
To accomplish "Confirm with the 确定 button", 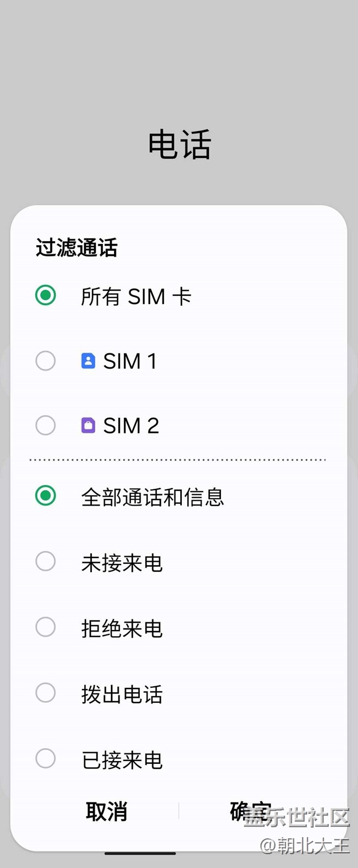I will coord(251,811).
